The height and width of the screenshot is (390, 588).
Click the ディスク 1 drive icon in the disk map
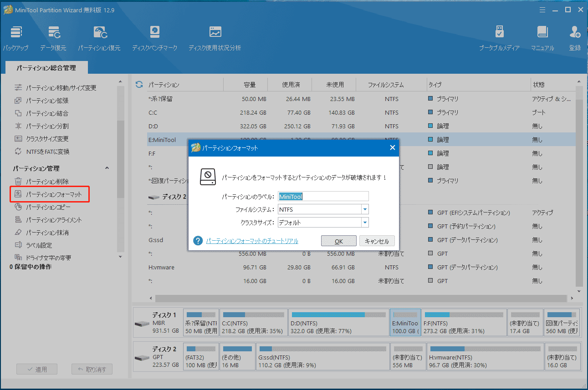point(142,324)
